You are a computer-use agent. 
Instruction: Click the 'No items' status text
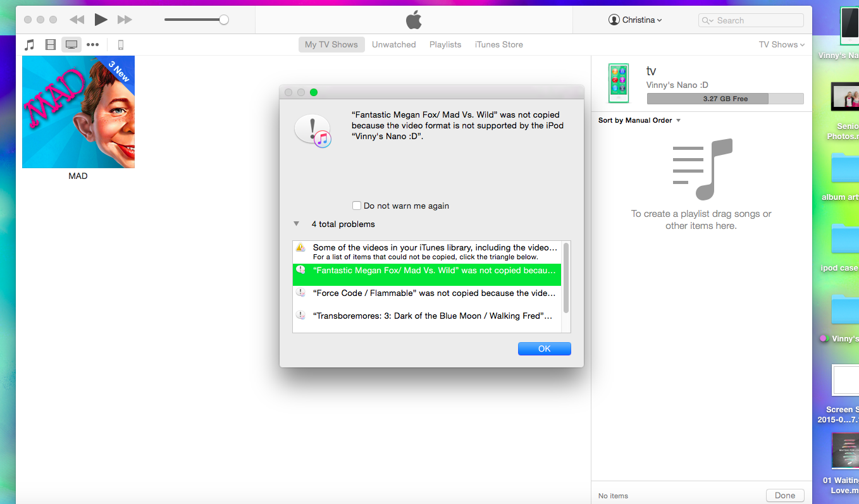pyautogui.click(x=614, y=496)
